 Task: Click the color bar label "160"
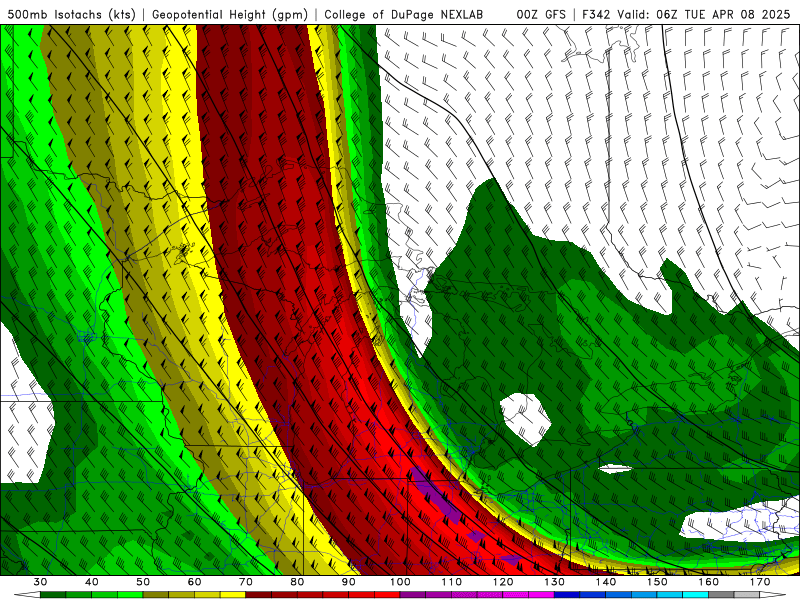pos(709,582)
